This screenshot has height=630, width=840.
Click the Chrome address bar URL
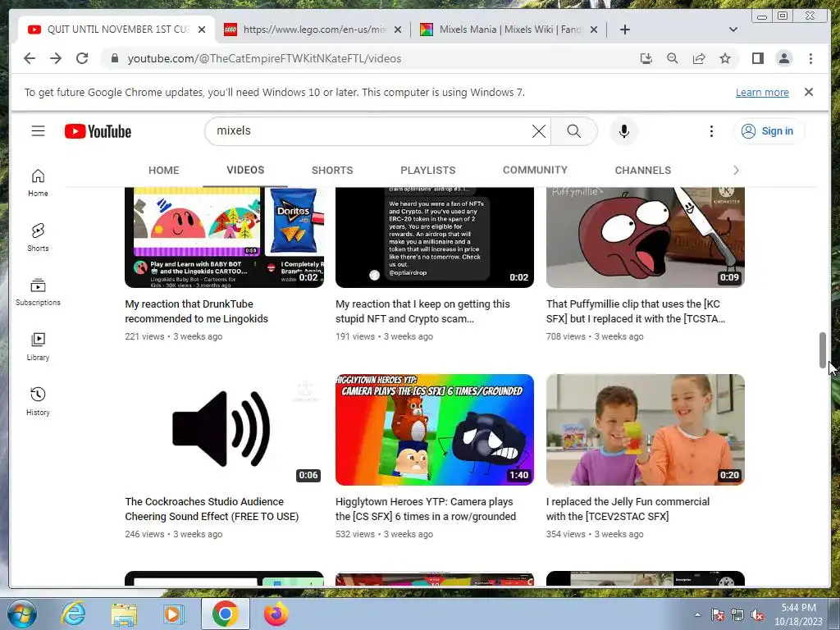[x=264, y=58]
